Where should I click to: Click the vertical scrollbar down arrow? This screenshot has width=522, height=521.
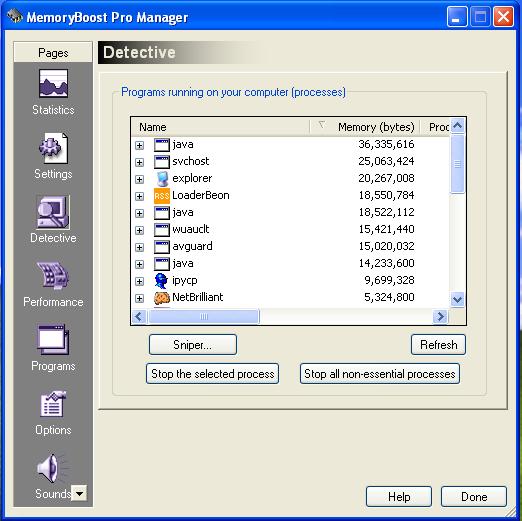[458, 299]
